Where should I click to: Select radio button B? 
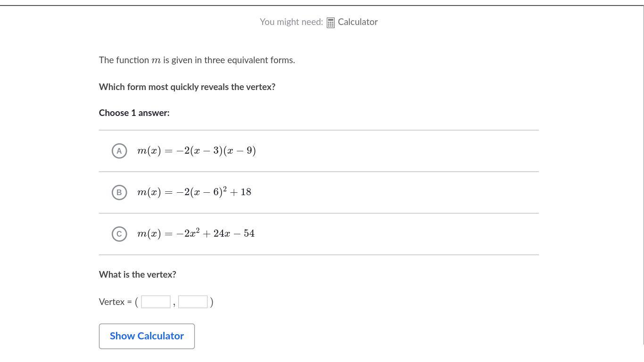click(x=119, y=192)
